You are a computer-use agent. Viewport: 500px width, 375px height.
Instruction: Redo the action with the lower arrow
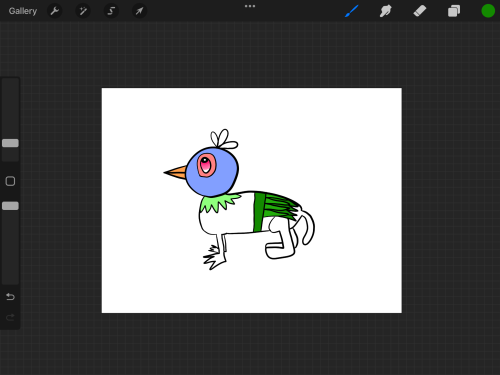coord(10,317)
